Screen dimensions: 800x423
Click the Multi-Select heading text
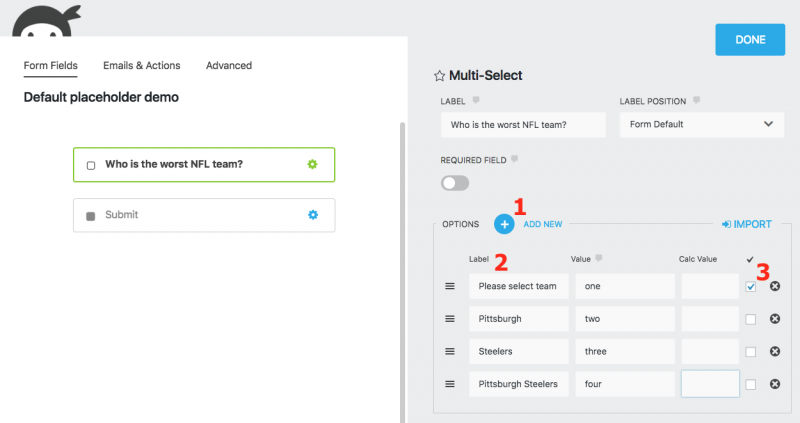click(x=485, y=76)
